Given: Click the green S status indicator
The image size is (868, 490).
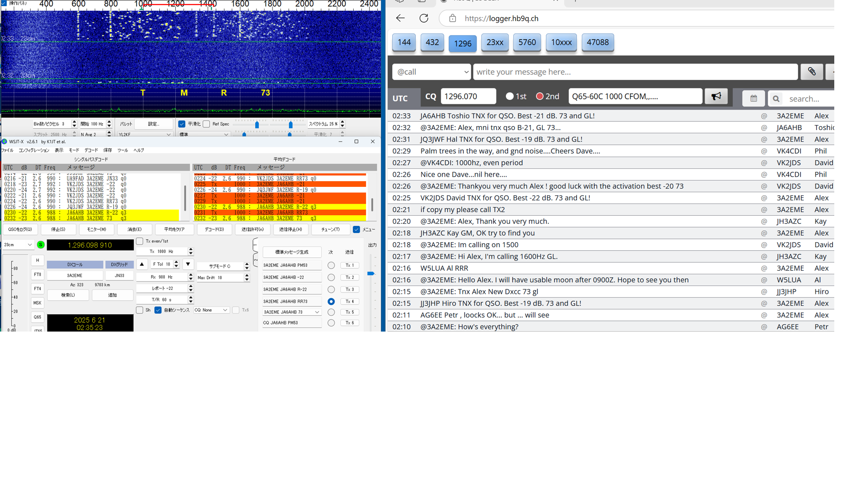Looking at the screenshot, I should 40,245.
